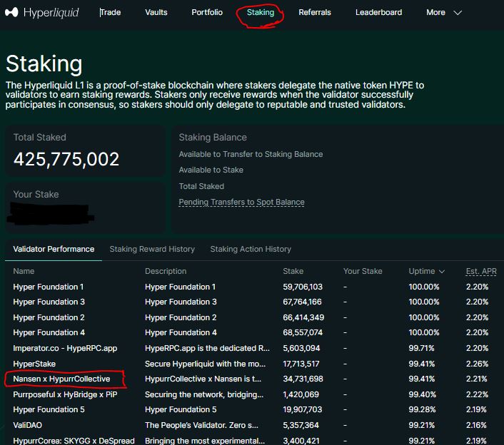Screen dimensions: 504x445
Task: Expand the More dropdown menu
Action: point(443,13)
